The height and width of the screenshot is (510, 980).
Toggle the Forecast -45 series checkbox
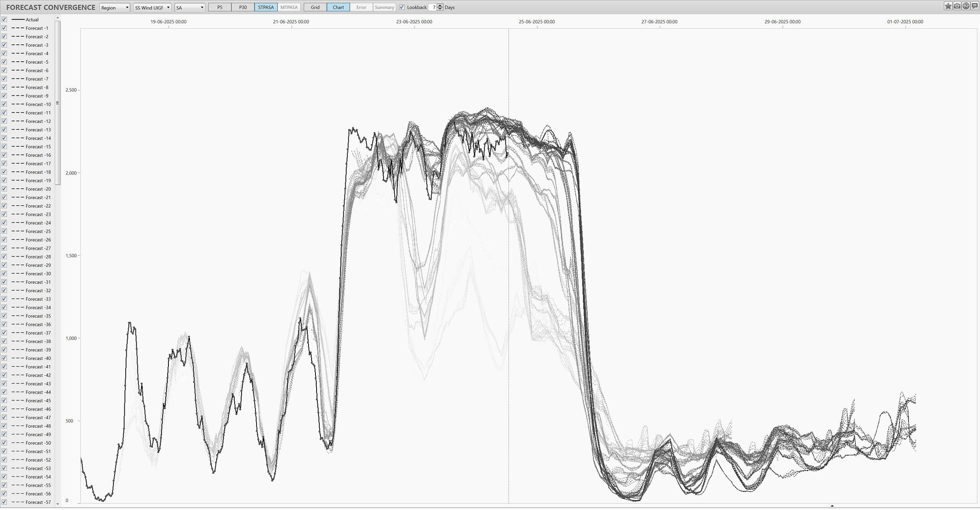[4, 400]
